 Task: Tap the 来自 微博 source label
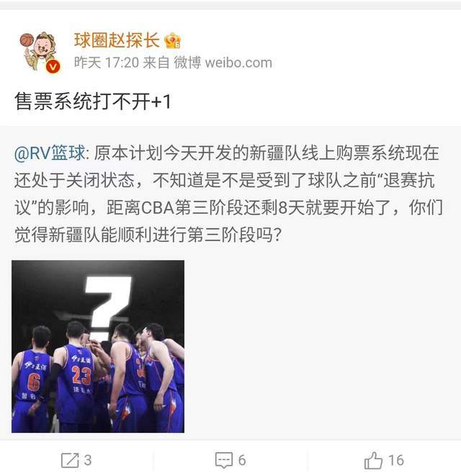[172, 63]
